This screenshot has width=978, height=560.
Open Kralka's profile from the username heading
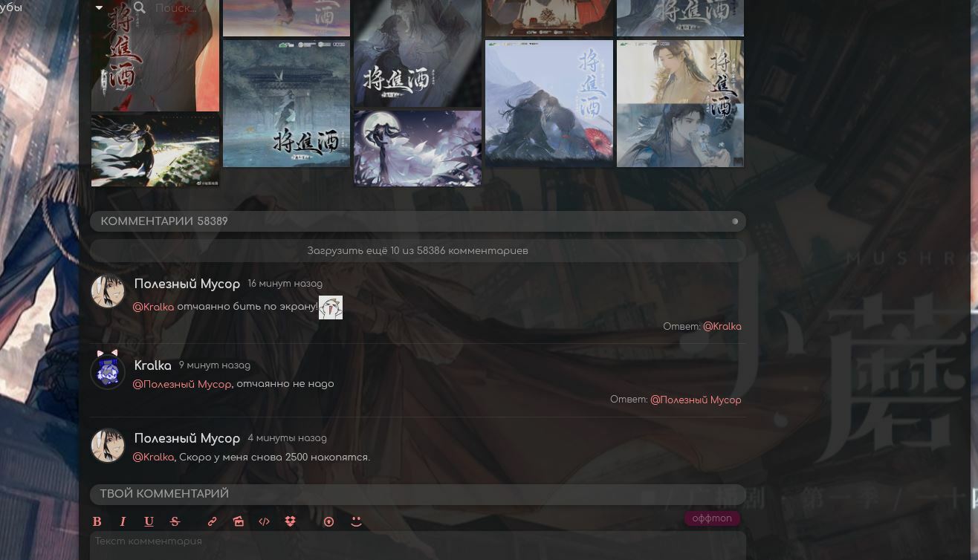point(152,365)
